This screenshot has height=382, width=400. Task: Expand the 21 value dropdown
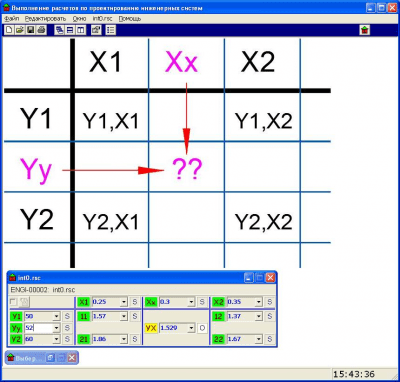point(124,339)
